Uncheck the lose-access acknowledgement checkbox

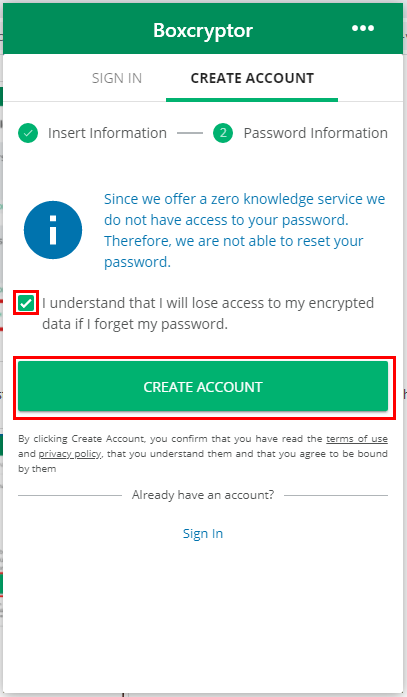pos(26,304)
